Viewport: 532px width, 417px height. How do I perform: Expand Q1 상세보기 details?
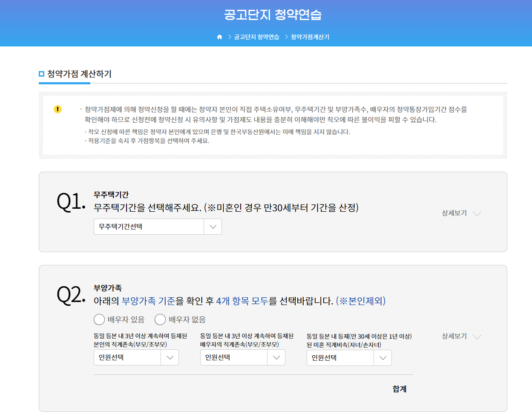click(461, 213)
